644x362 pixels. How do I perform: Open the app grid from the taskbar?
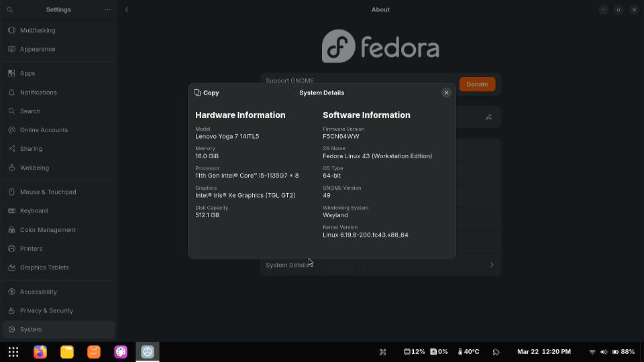coord(13,352)
